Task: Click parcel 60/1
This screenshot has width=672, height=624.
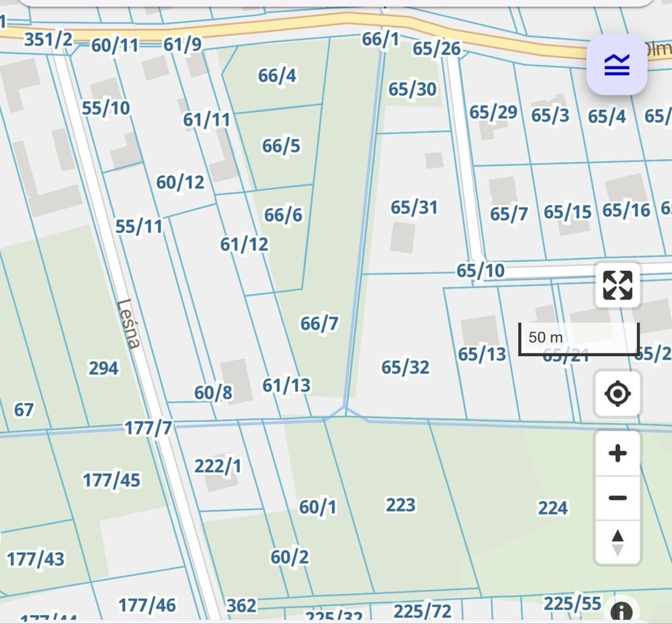Action: pos(318,506)
